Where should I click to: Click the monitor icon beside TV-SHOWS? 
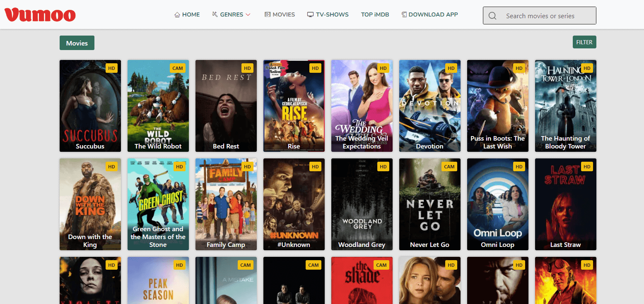(310, 15)
